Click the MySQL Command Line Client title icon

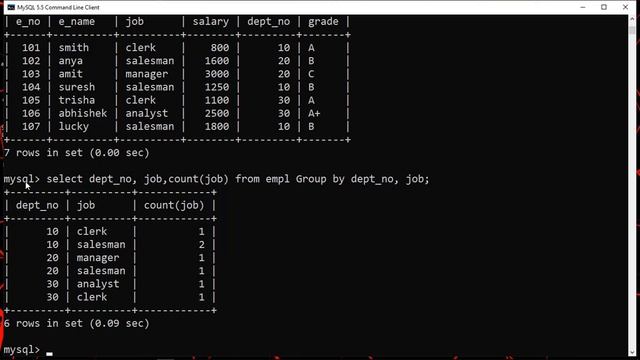coord(11,7)
